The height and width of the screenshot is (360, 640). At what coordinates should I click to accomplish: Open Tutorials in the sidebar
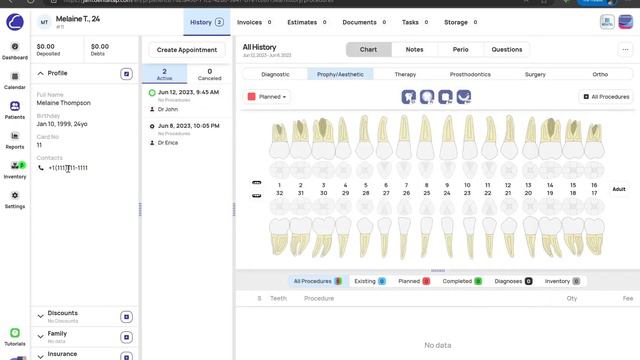(15, 337)
